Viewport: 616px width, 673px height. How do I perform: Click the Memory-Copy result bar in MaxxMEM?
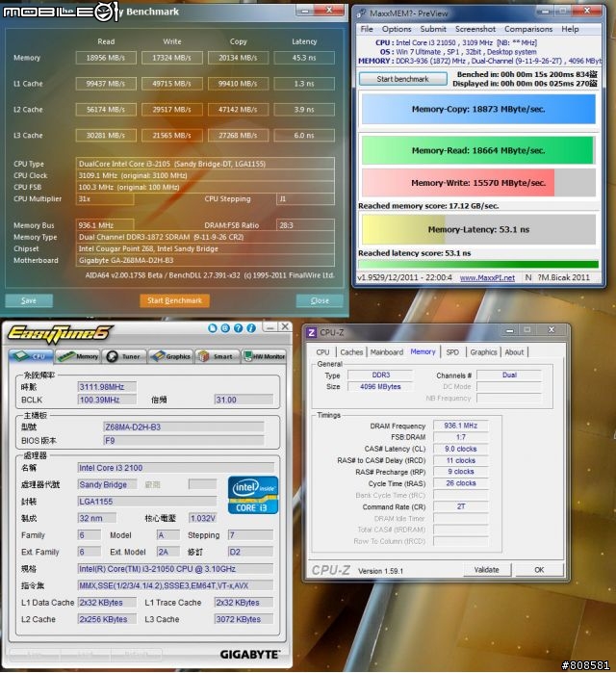click(478, 109)
